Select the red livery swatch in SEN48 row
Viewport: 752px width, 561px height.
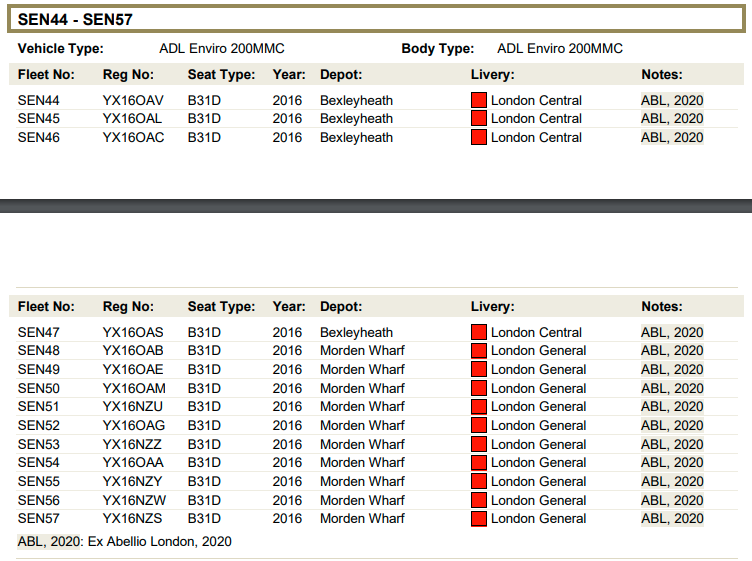pyautogui.click(x=478, y=351)
